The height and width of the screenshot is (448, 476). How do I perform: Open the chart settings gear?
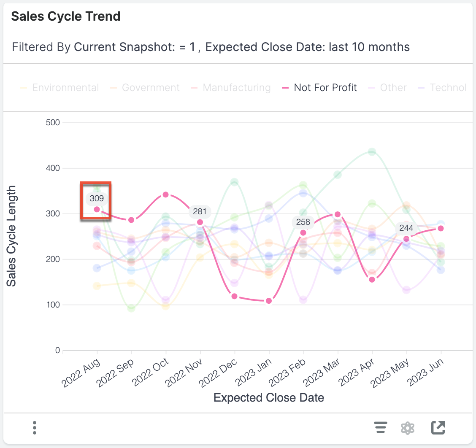point(408,427)
